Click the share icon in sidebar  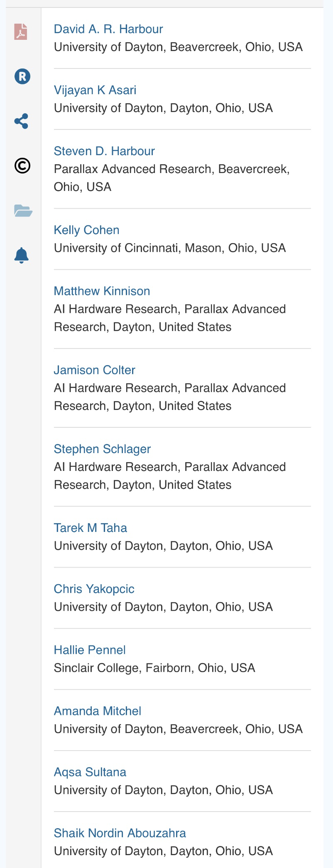pos(21,121)
